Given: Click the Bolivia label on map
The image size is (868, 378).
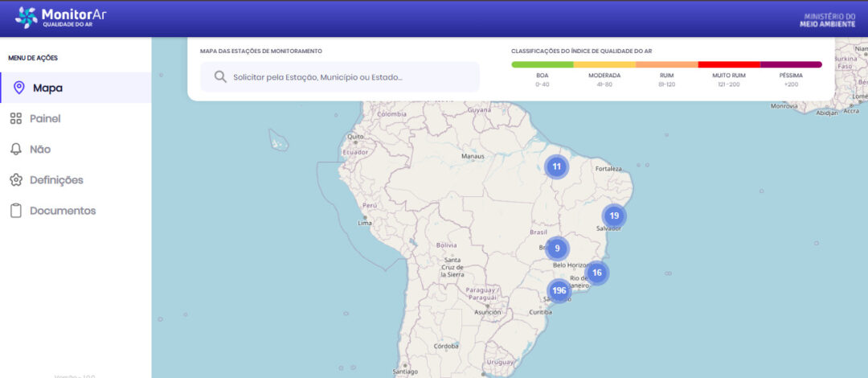Looking at the screenshot, I should pos(446,245).
